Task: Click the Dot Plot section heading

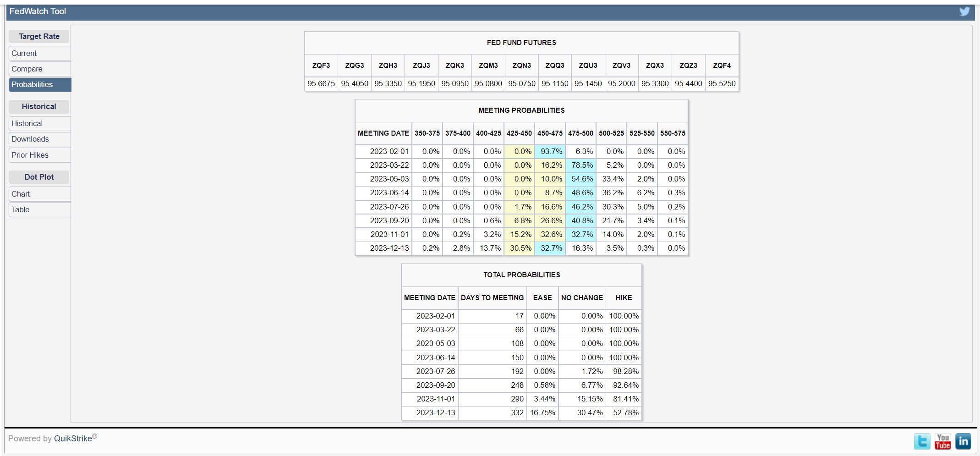Action: pos(39,177)
